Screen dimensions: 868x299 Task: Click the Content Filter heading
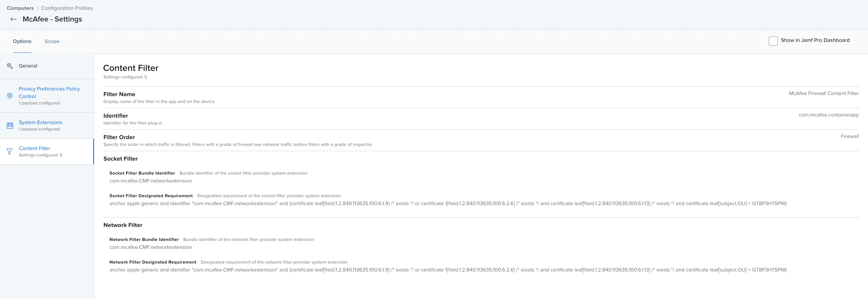coord(131,68)
